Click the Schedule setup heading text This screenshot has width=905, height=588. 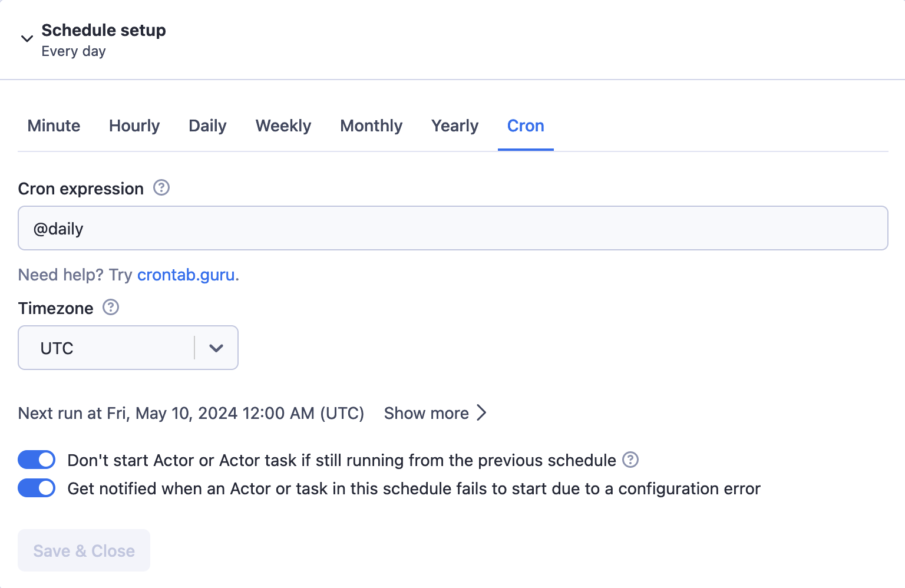pos(104,30)
